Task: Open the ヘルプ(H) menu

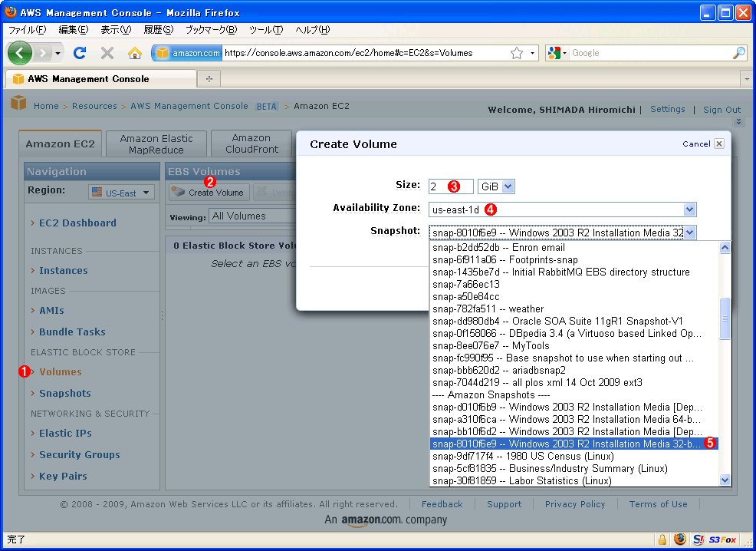Action: click(312, 30)
